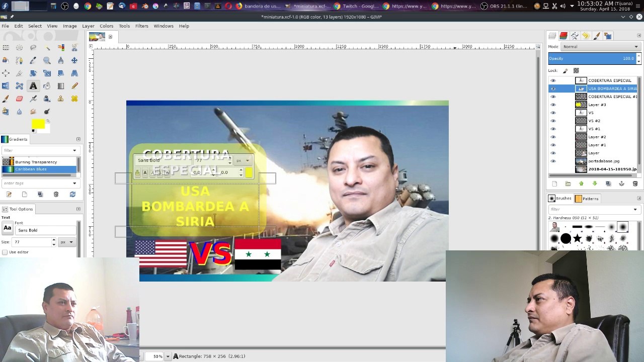Toggle visibility of Layer #2
This screenshot has width=644, height=362.
(553, 137)
